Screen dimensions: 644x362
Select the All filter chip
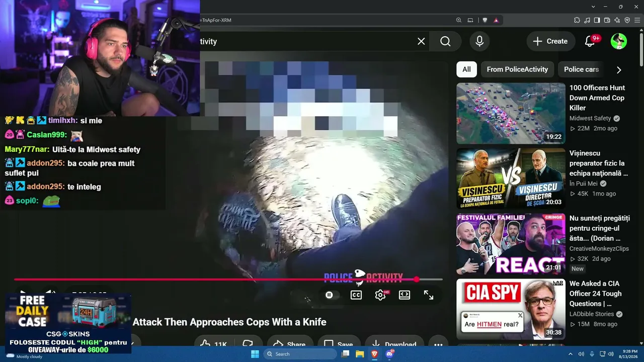coord(466,69)
